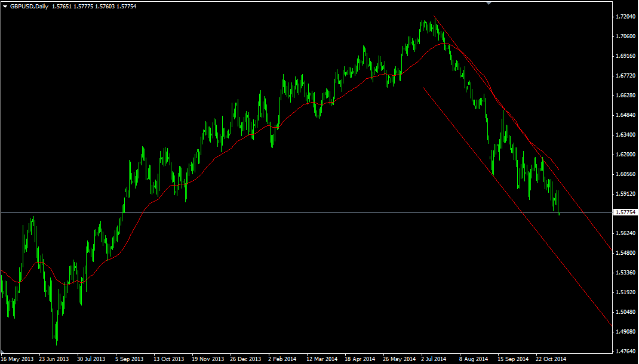Viewport: 639px width, 364px height.
Task: Click the 1.51920 price axis label
Action: 625,292
